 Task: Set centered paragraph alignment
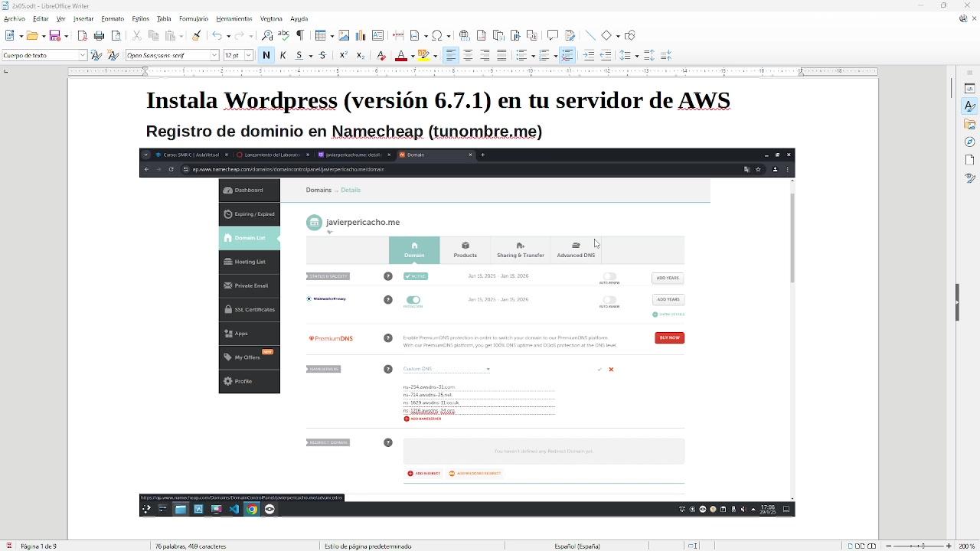point(468,55)
